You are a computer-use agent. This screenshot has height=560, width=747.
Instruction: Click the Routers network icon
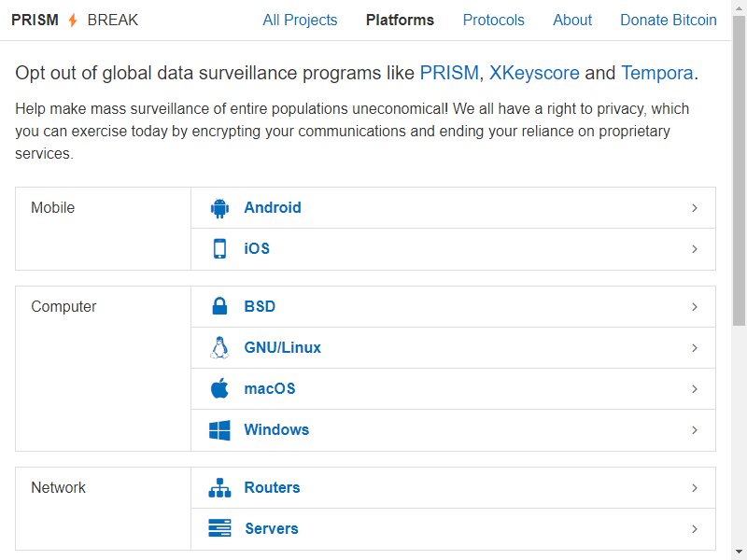click(x=219, y=487)
